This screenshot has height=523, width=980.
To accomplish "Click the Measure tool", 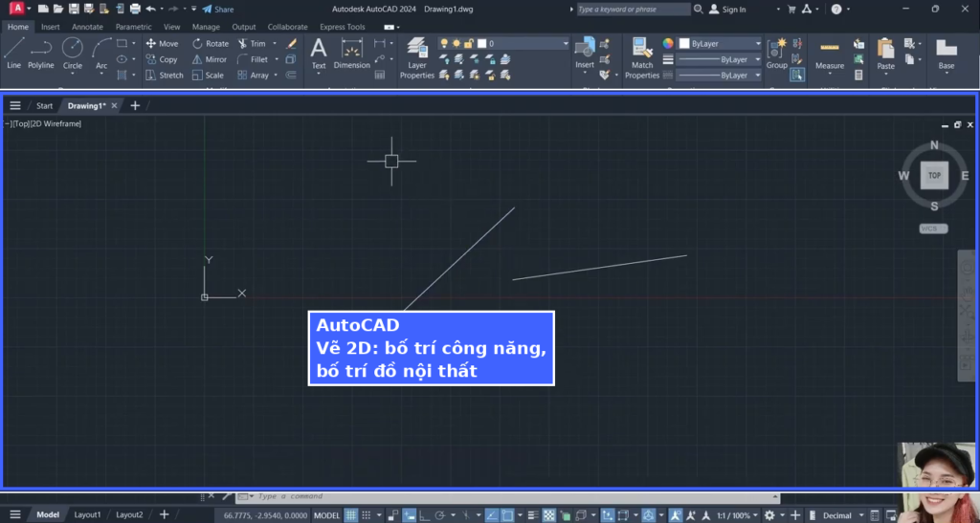I will pos(830,53).
